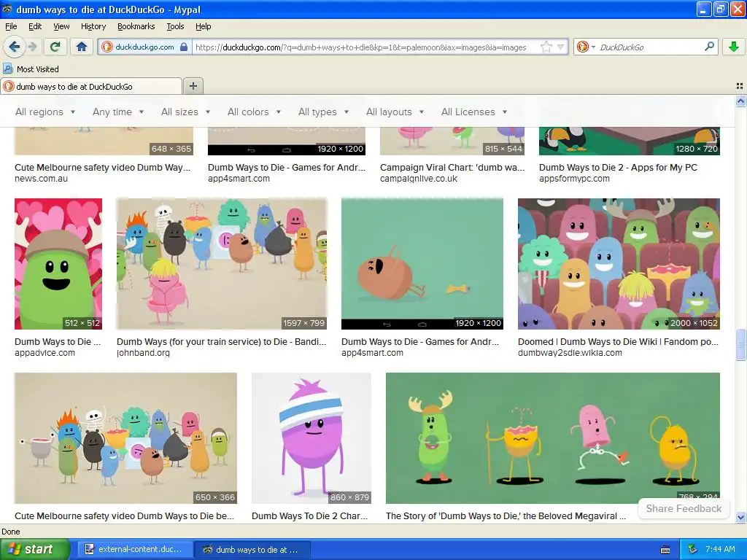
Task: Expand the All Licenses filter
Action: (x=474, y=112)
